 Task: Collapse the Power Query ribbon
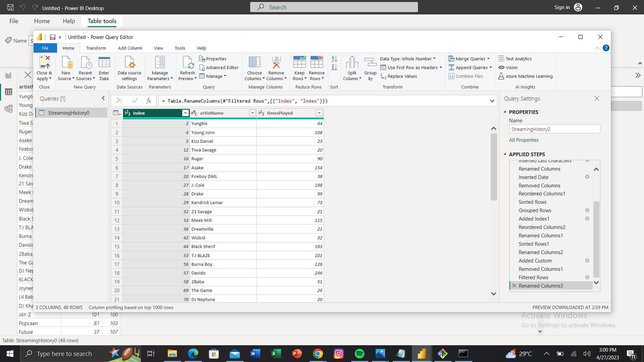click(597, 48)
